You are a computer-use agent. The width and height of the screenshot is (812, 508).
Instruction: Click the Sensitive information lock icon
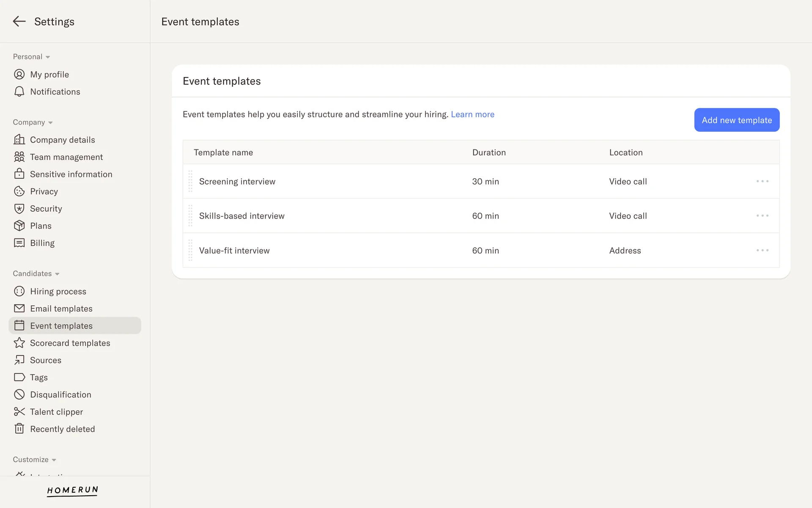click(x=19, y=174)
